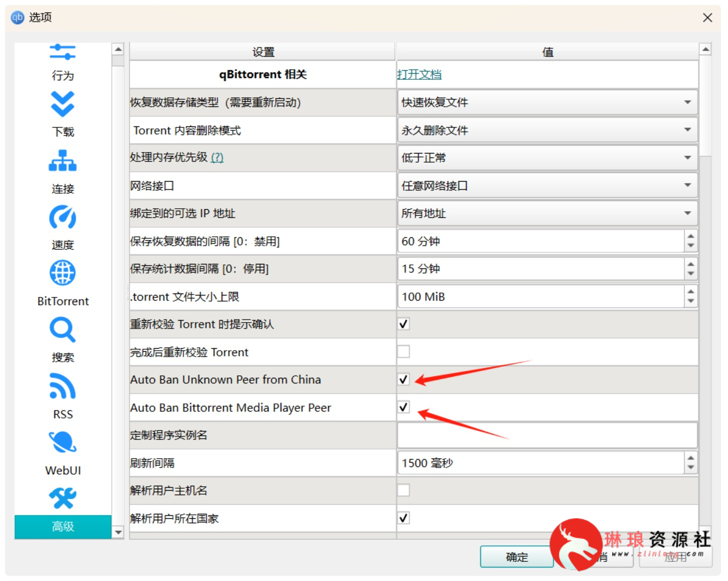
Task: Select the Torrent 内容删除模式 label
Action: point(187,130)
